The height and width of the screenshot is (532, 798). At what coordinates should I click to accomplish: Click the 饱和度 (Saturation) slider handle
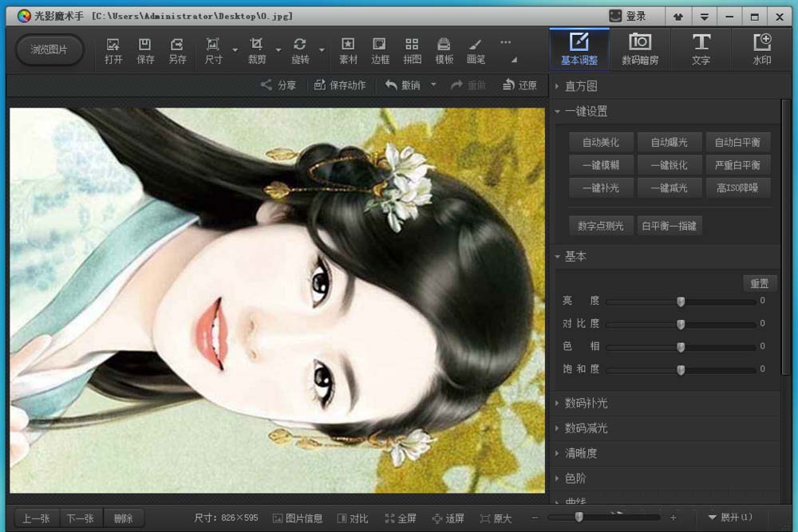[x=681, y=370]
